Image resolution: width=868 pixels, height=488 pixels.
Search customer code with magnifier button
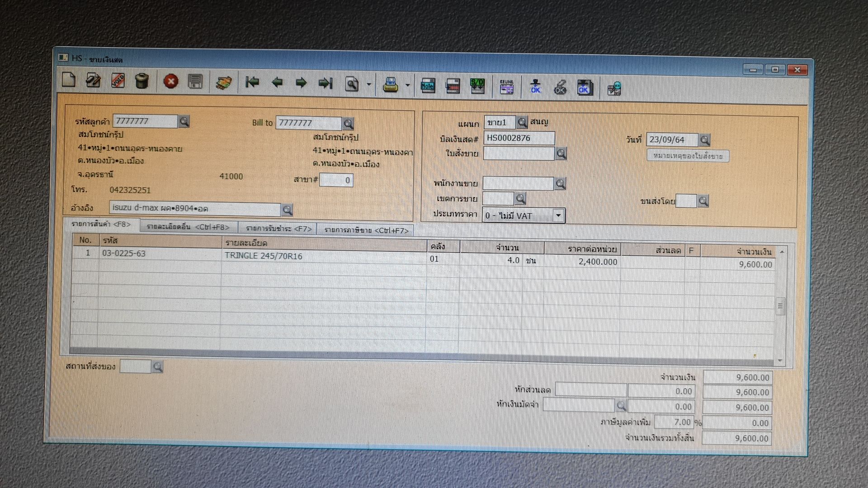point(184,122)
